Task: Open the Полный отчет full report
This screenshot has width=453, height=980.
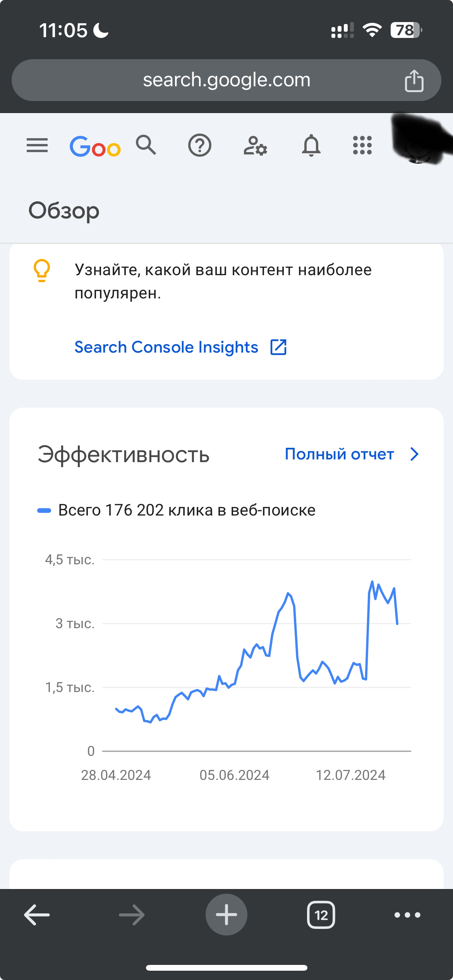Action: coord(339,454)
